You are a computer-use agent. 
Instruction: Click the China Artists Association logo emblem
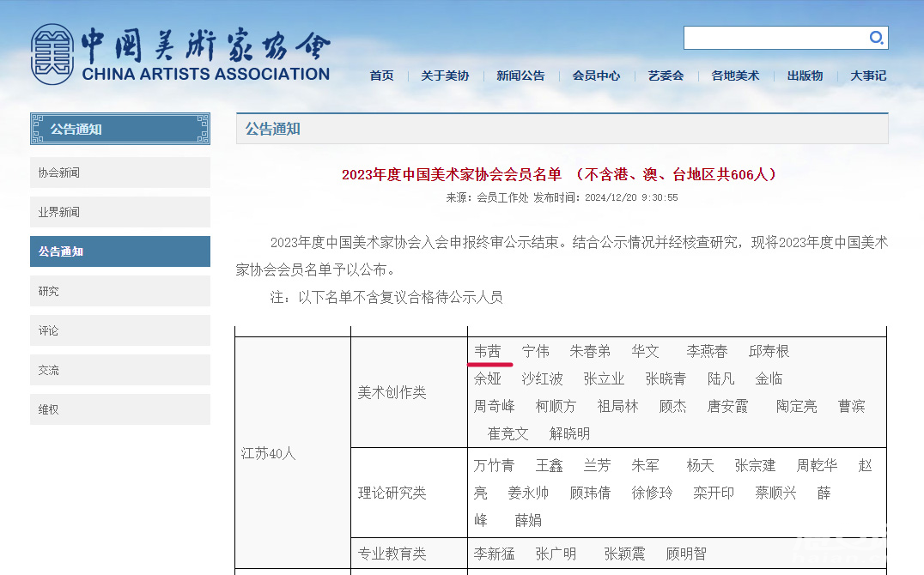pos(52,54)
